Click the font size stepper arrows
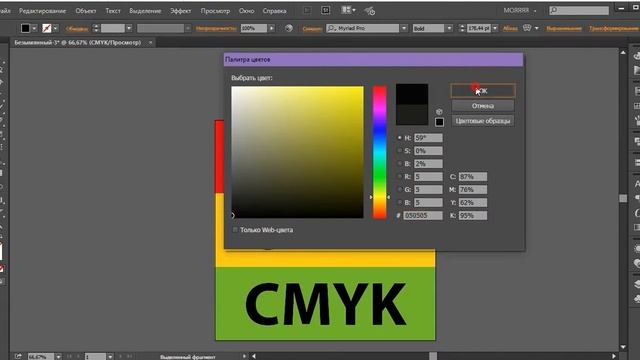 (x=462, y=28)
